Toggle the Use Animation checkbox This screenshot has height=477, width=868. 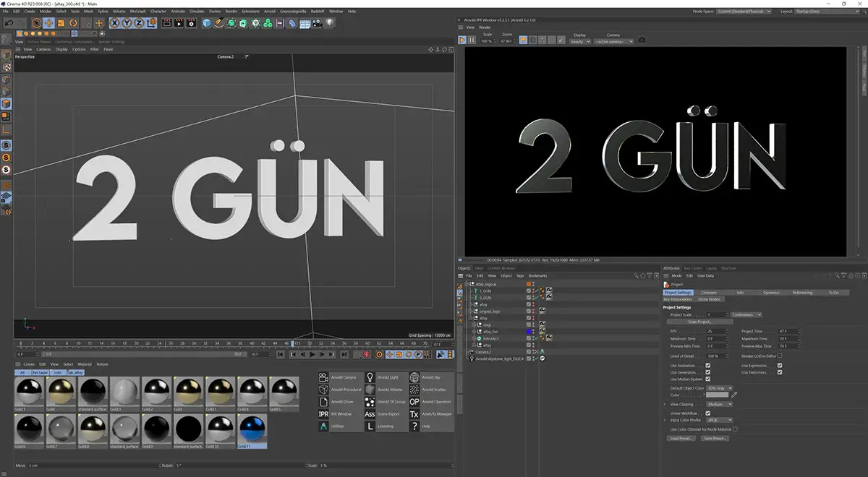707,366
